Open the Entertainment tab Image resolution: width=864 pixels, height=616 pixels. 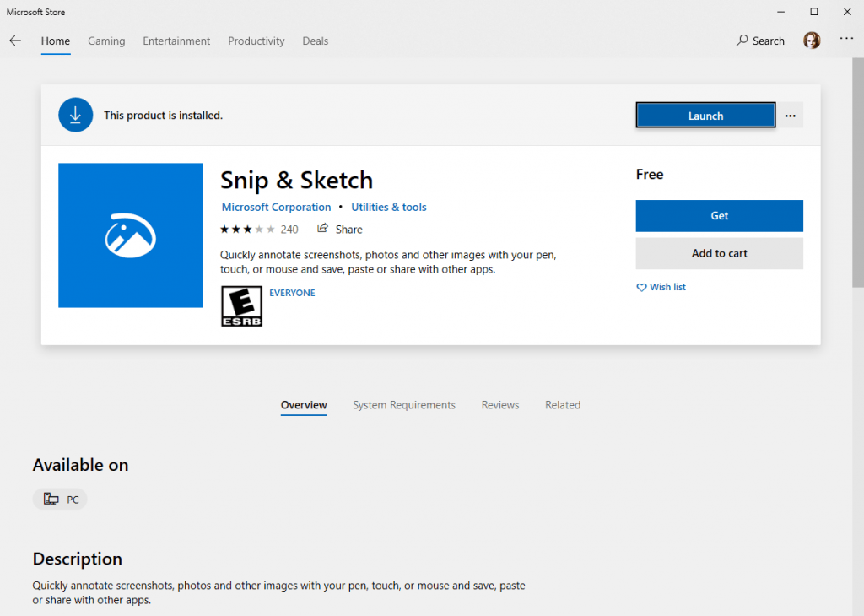tap(176, 41)
